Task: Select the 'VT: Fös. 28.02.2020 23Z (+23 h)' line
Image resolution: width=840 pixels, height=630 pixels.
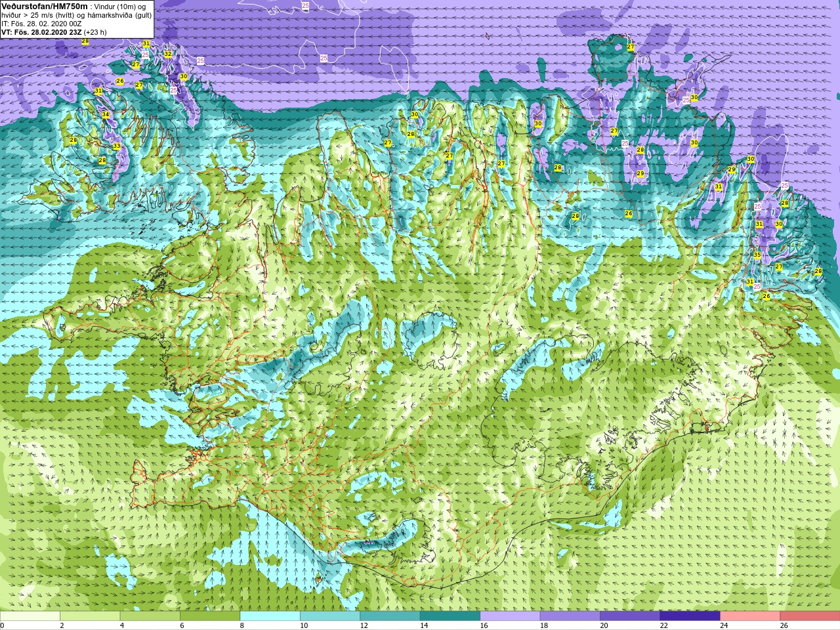Action: pyautogui.click(x=54, y=32)
